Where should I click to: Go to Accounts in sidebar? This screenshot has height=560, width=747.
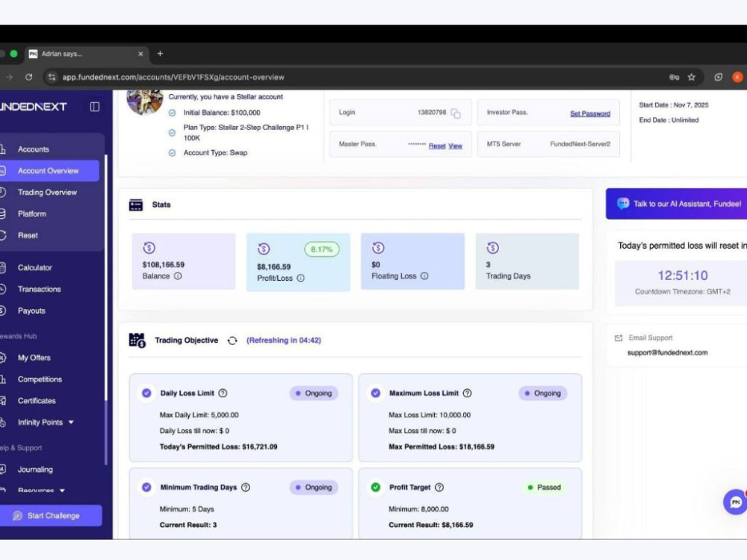[x=34, y=149]
